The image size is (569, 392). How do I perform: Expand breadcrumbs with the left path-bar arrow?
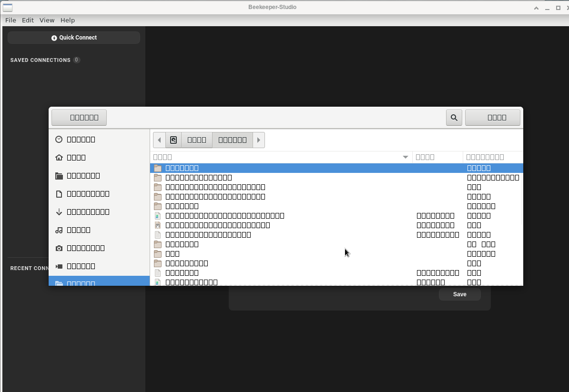coord(159,140)
